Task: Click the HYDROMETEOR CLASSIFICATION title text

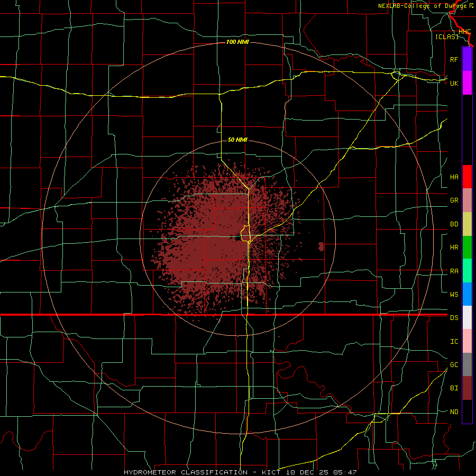Action: (186, 472)
